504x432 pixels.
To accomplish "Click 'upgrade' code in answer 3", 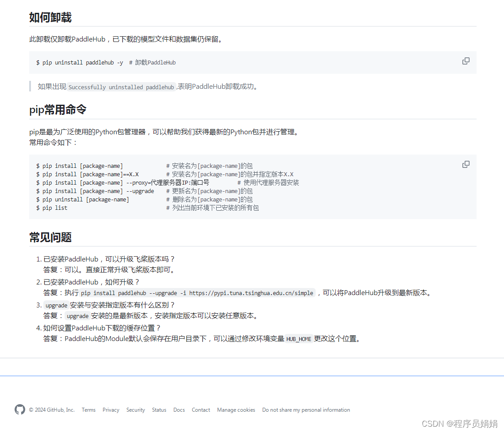I will click(77, 316).
